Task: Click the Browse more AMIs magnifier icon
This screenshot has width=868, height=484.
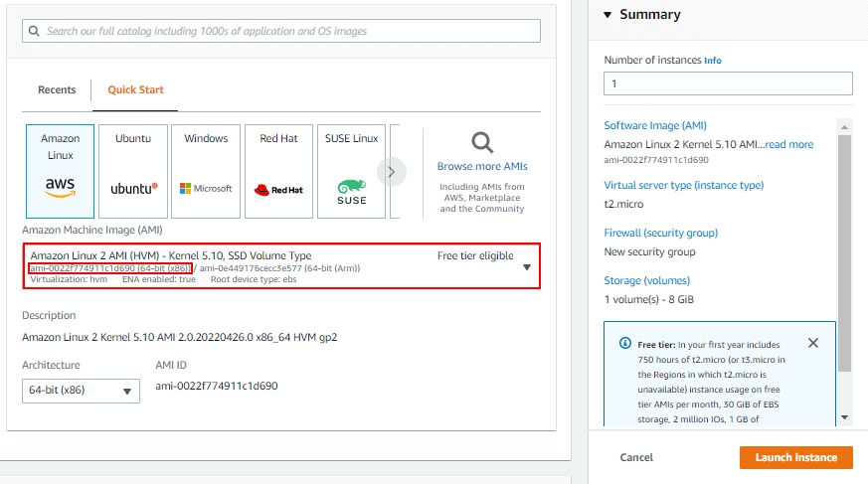Action: (482, 143)
